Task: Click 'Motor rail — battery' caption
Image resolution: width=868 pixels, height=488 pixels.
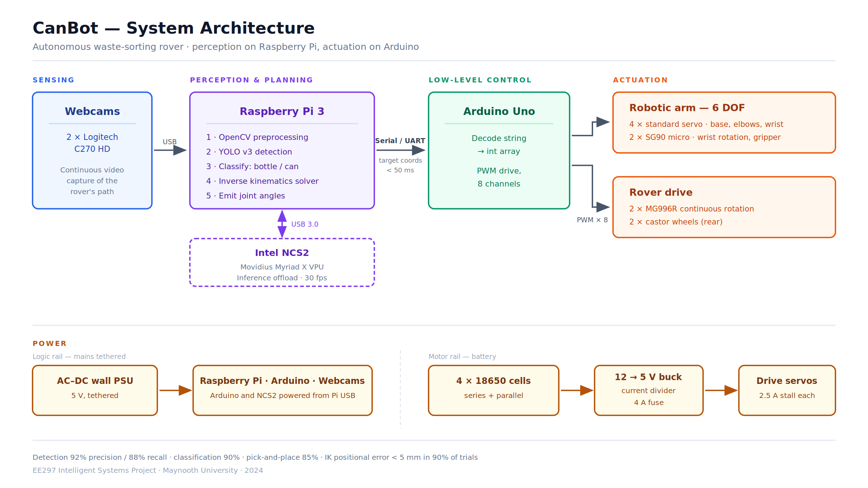Action: pyautogui.click(x=462, y=356)
